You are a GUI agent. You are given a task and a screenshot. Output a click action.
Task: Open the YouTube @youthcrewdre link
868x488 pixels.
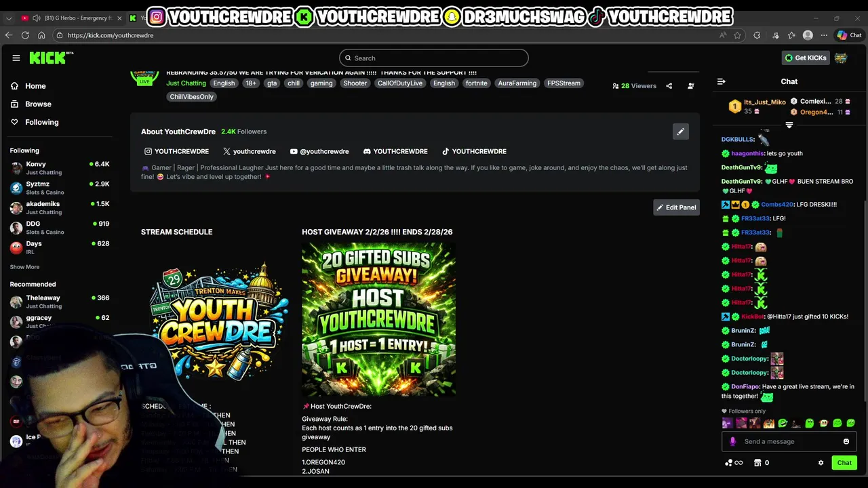pyautogui.click(x=319, y=151)
